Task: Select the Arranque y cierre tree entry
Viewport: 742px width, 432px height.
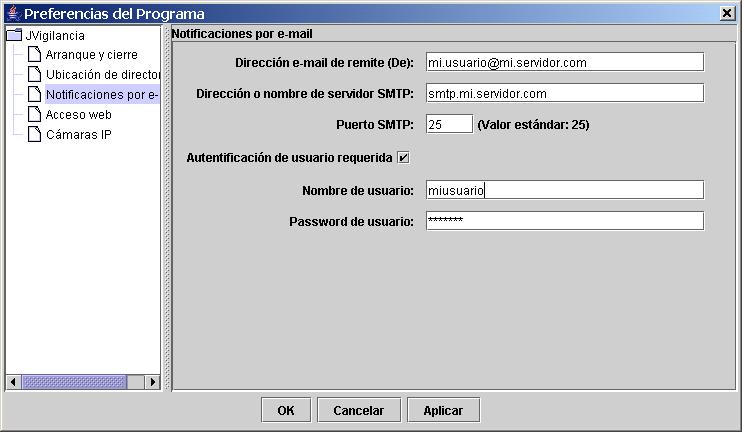Action: [x=91, y=55]
